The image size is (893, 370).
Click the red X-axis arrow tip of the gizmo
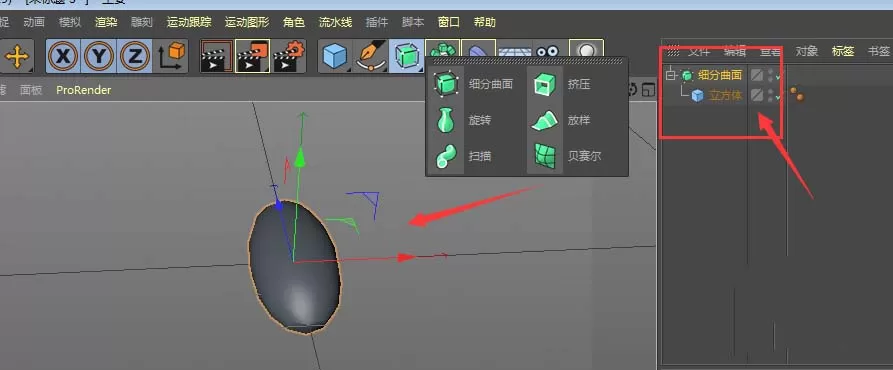click(406, 258)
